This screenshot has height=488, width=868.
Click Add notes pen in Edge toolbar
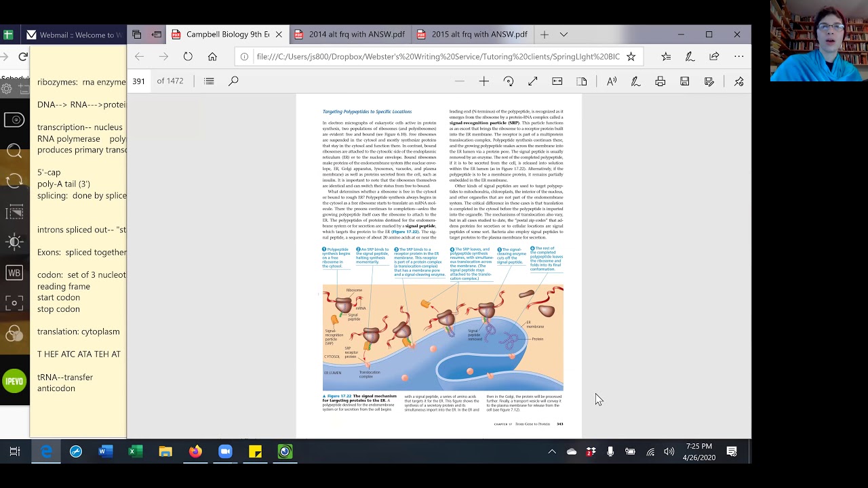point(690,57)
